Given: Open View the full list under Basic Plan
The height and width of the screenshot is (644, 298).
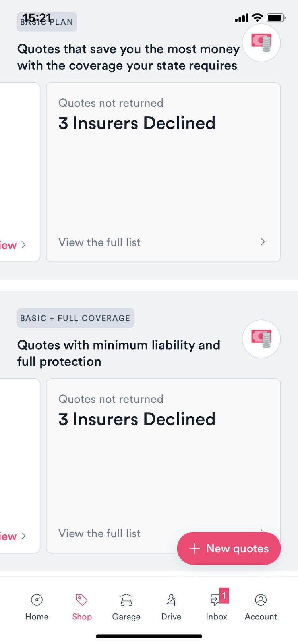Looking at the screenshot, I should (x=99, y=242).
